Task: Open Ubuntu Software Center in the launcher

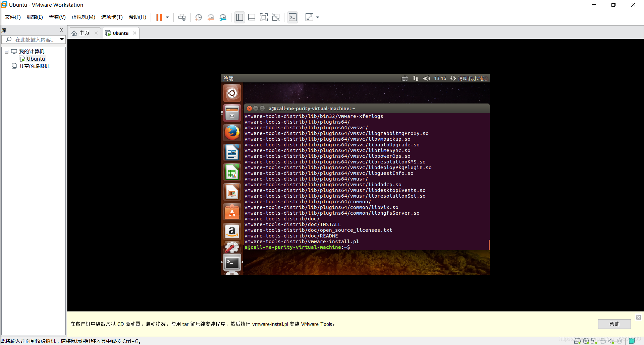Action: (232, 212)
